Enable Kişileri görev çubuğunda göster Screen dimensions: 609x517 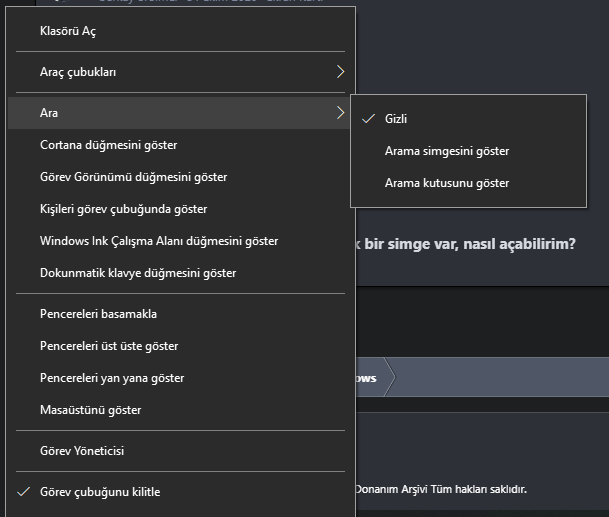[123, 209]
